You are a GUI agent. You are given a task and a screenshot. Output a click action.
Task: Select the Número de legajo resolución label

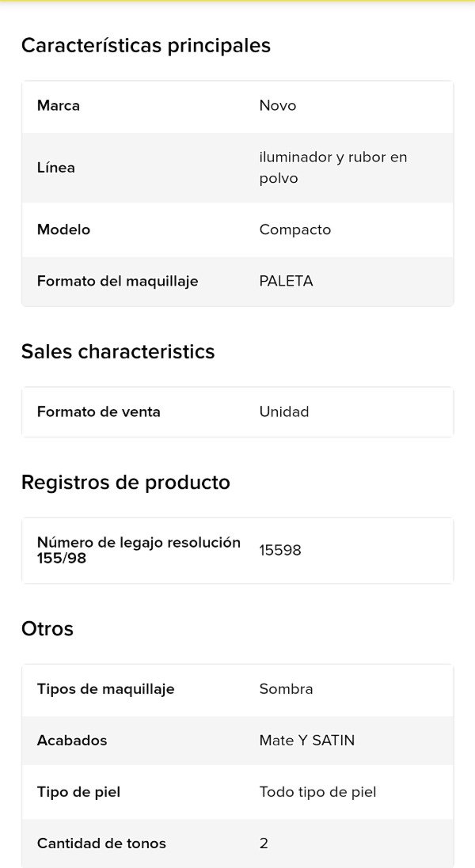point(139,551)
